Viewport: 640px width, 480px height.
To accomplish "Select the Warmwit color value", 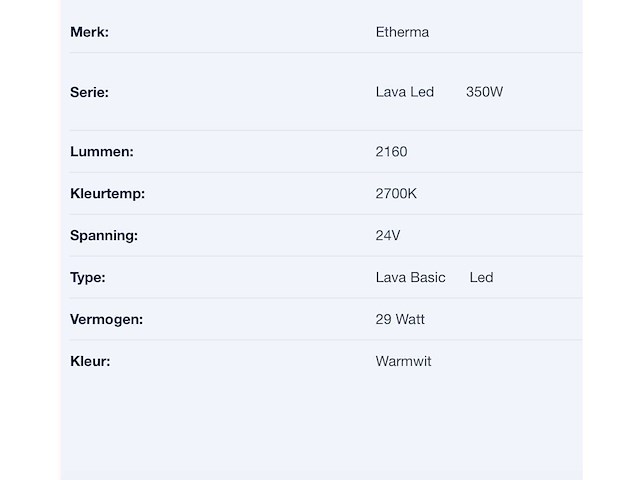I will coord(403,361).
